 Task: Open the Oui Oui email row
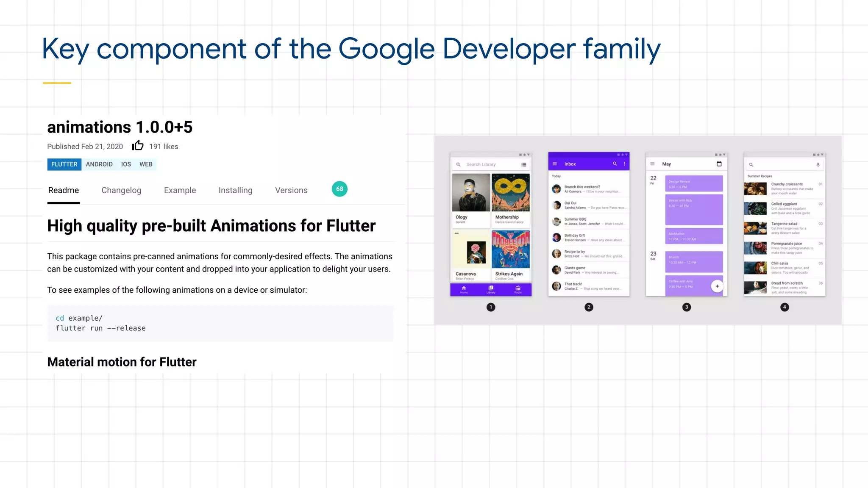click(x=589, y=205)
